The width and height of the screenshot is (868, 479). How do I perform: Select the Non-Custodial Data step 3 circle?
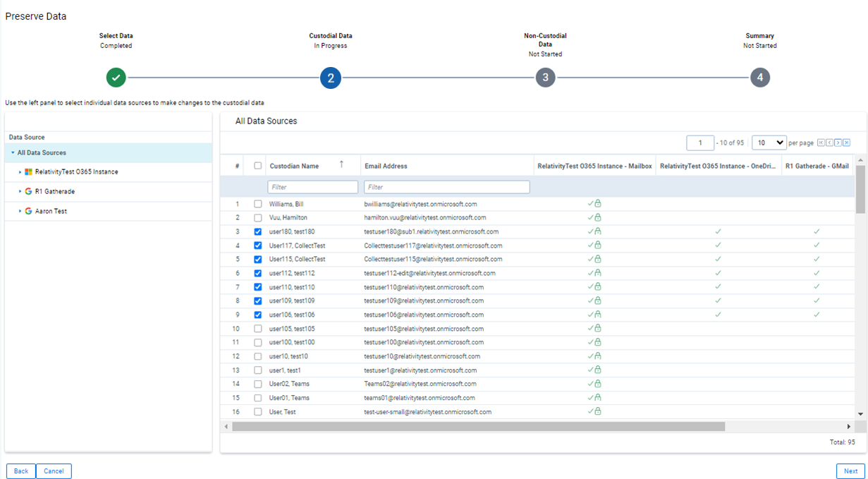(545, 78)
